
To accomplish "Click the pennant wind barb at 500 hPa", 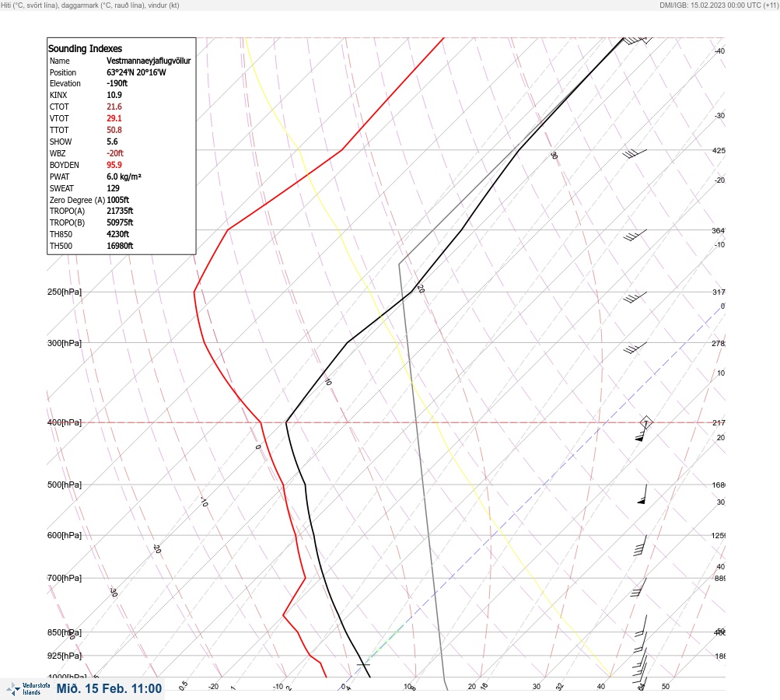I will tap(642, 494).
